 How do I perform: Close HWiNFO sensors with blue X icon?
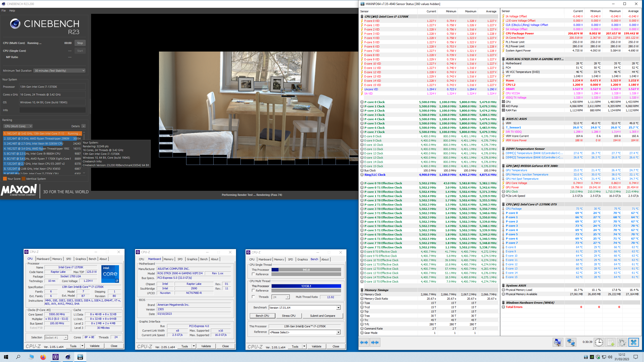pyautogui.click(x=634, y=342)
